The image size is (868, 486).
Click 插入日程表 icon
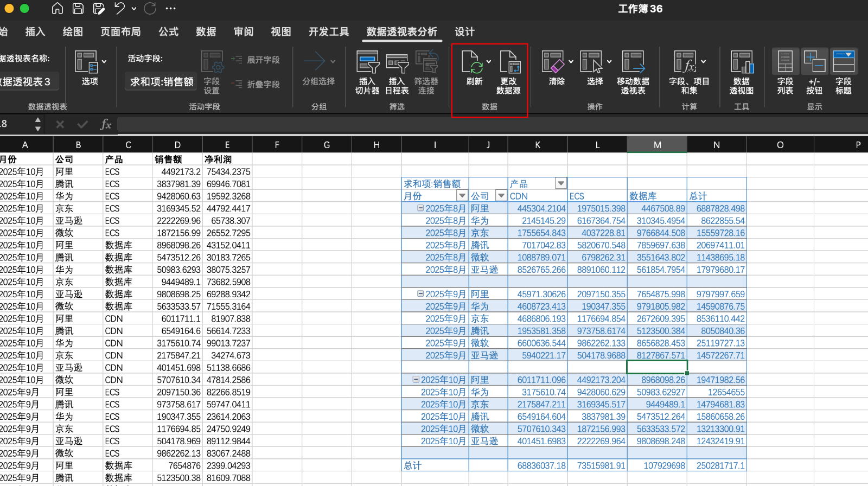click(x=397, y=73)
